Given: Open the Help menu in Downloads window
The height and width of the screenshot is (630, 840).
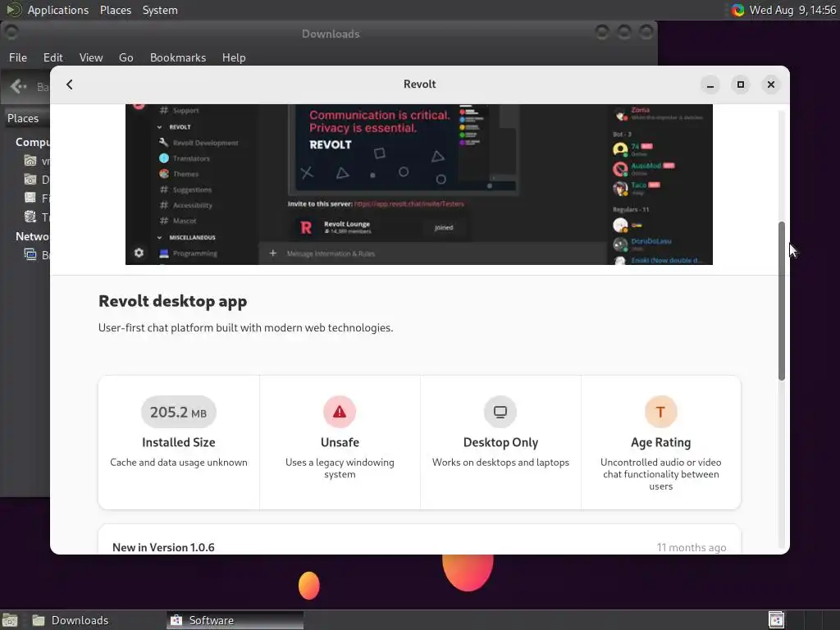Looking at the screenshot, I should (234, 57).
